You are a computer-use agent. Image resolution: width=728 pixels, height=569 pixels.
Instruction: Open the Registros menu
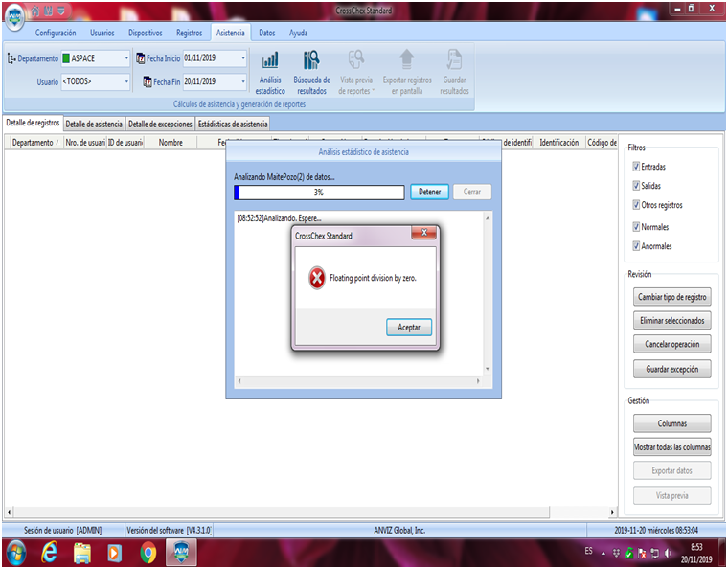click(189, 33)
